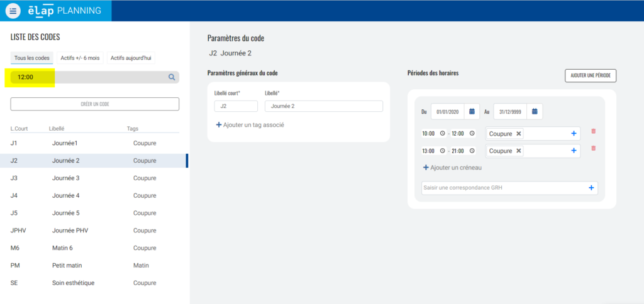Select the Actifs aujourd'hui filter

[131, 58]
